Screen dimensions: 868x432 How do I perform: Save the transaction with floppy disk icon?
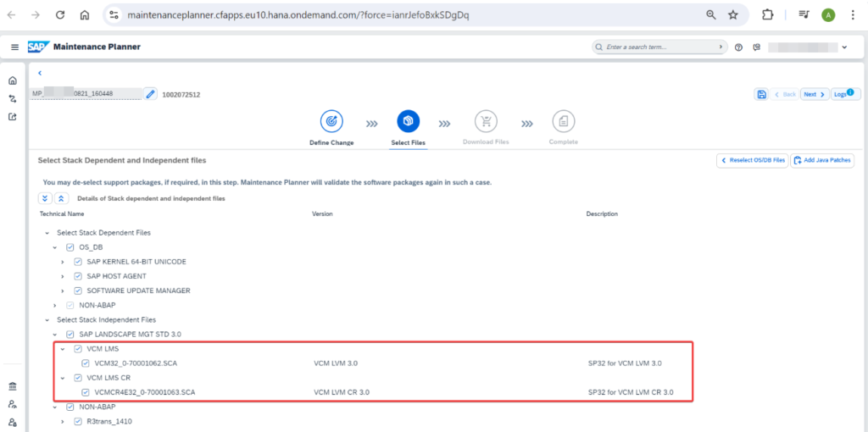click(761, 95)
